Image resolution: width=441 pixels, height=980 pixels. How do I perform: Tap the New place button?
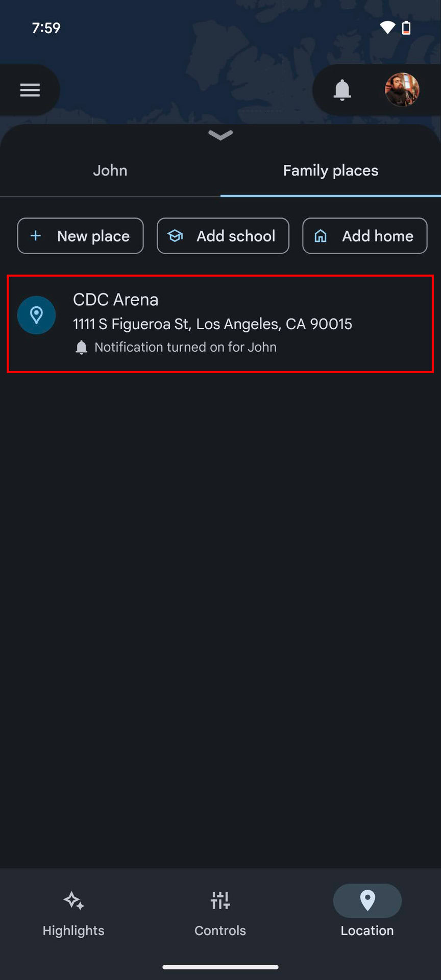point(81,236)
